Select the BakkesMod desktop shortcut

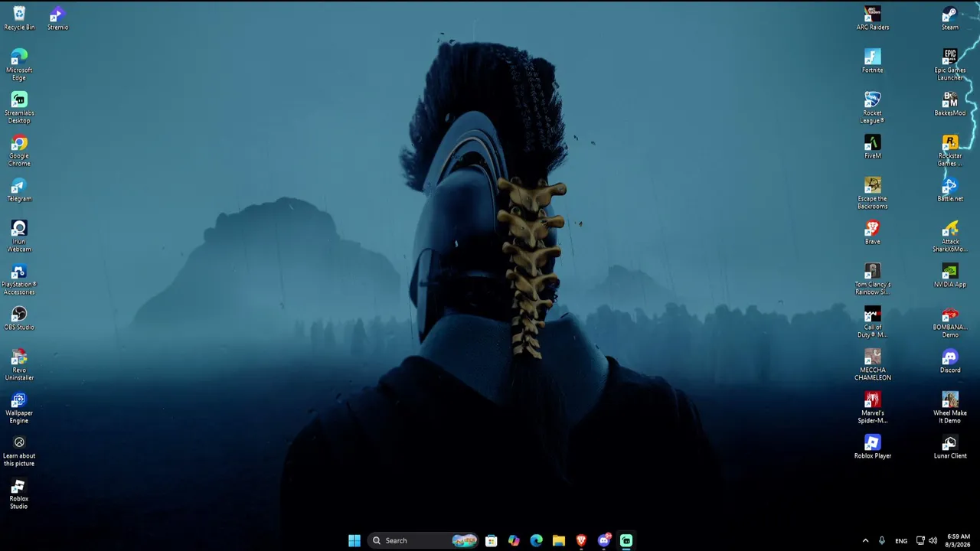[x=950, y=104]
